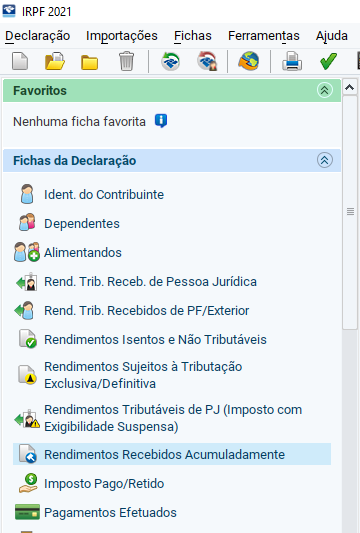360x533 pixels.
Task: Open declaration with the open folder icon
Action: tap(55, 62)
